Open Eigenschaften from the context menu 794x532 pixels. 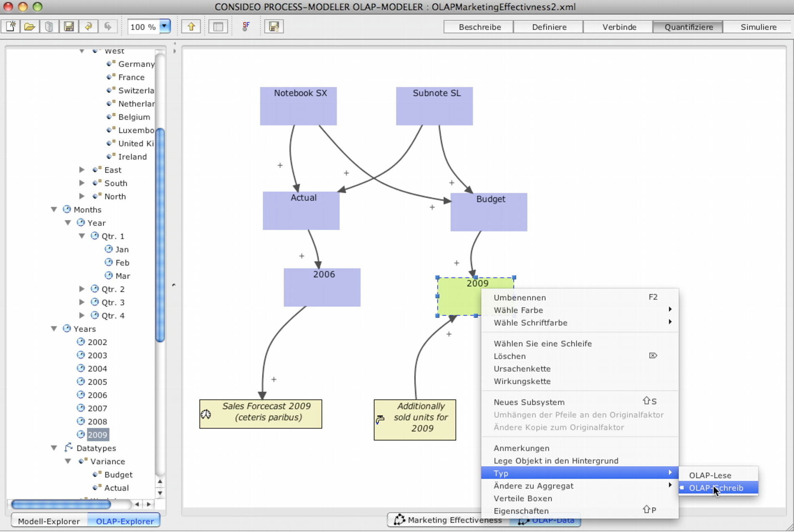(580, 511)
